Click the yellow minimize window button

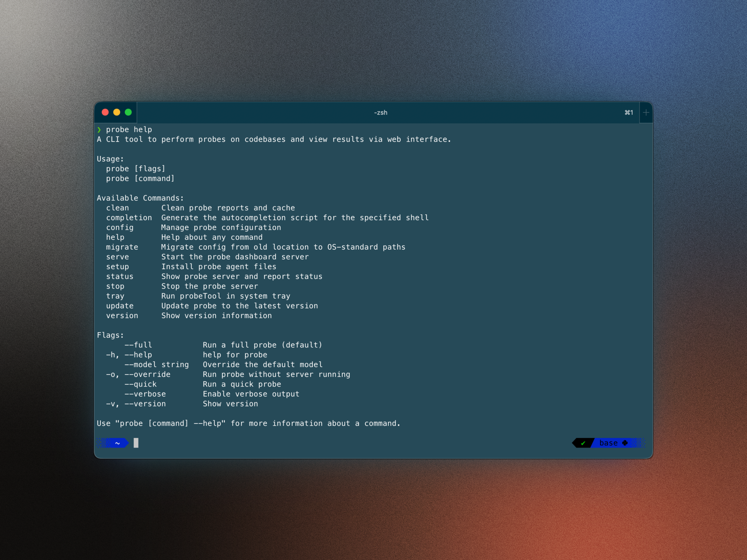point(117,112)
